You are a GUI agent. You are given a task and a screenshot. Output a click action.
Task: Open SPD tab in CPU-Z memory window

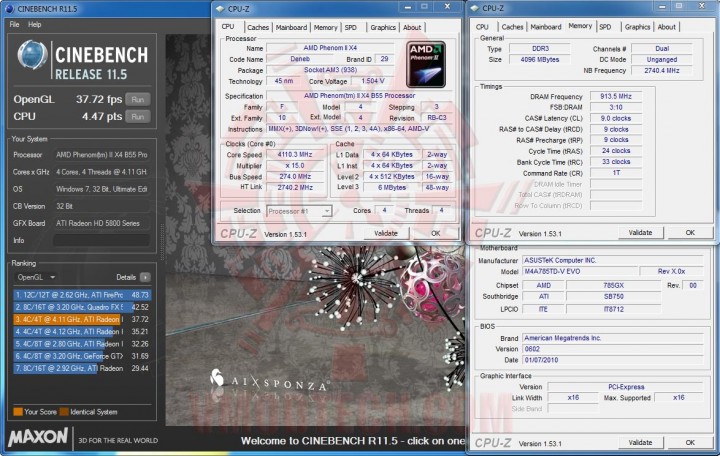[605, 27]
